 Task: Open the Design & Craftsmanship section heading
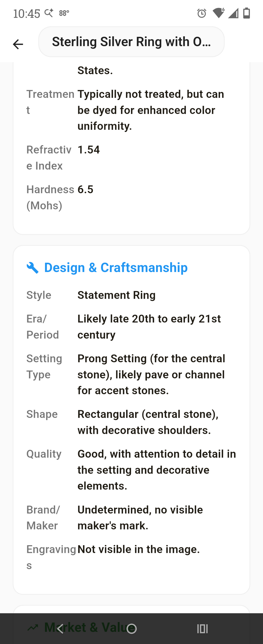[116, 268]
